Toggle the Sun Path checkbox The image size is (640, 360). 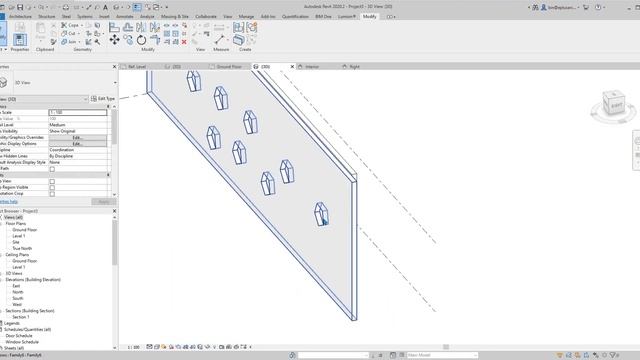click(52, 169)
